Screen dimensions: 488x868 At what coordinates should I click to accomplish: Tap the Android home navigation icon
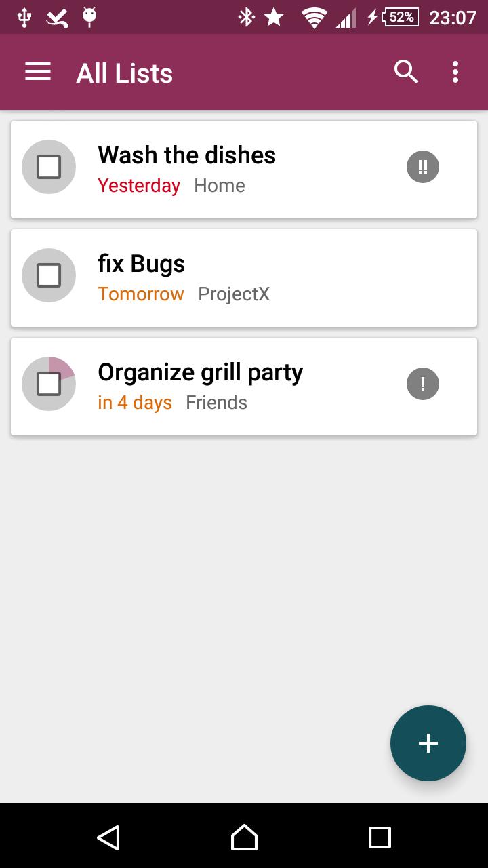point(244,837)
